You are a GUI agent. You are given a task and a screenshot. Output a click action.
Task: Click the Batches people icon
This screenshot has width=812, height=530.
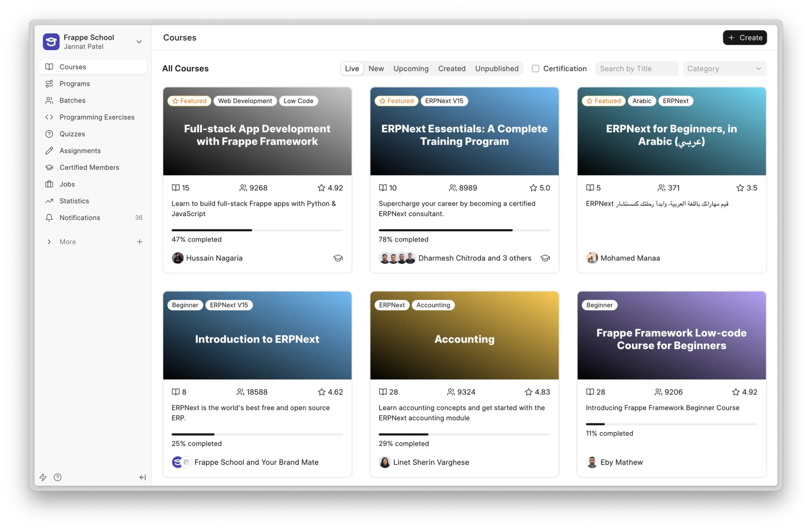coord(49,100)
